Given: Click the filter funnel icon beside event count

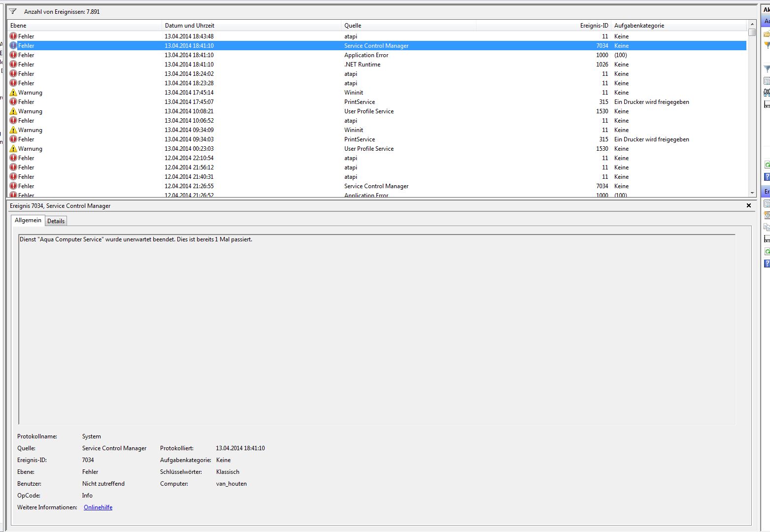Looking at the screenshot, I should click(x=13, y=11).
